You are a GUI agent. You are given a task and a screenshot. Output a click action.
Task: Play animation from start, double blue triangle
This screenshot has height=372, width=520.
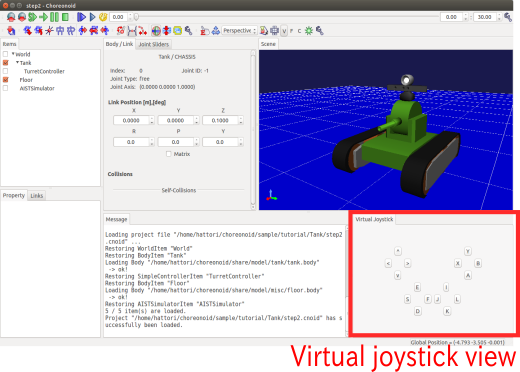tap(81, 17)
